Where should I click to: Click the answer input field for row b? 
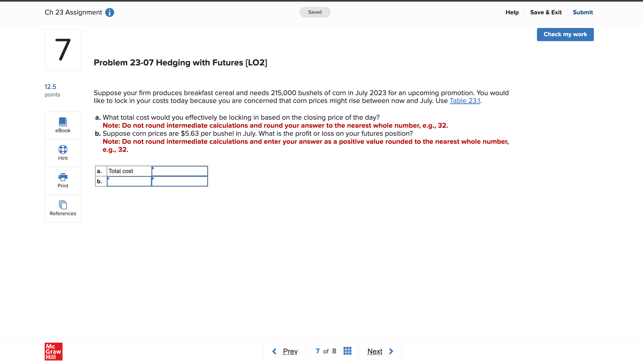click(180, 181)
